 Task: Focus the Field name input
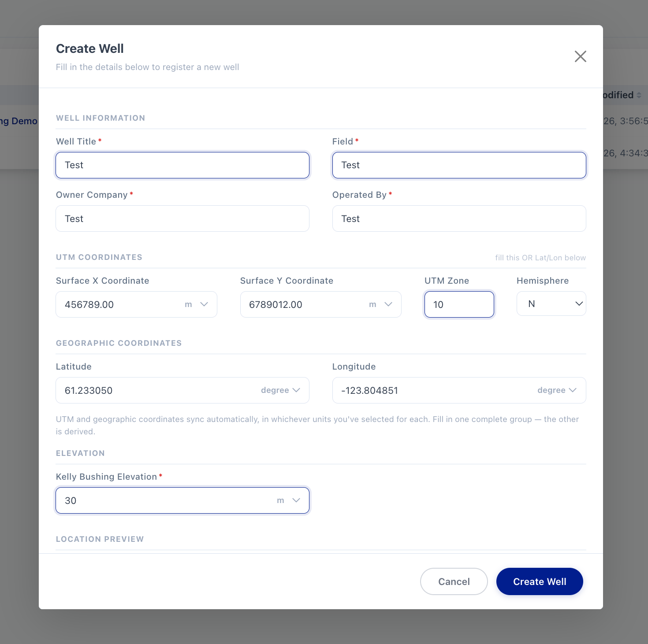pyautogui.click(x=459, y=165)
